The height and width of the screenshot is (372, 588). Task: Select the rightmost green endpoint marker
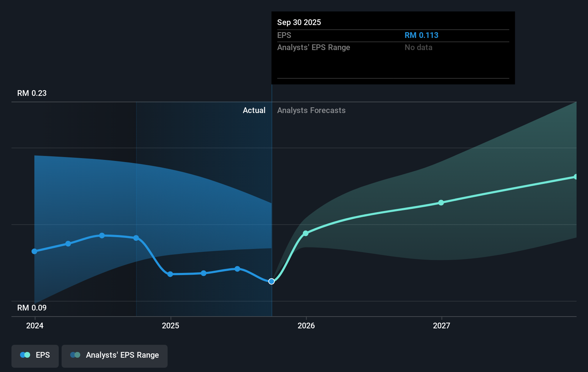pyautogui.click(x=576, y=176)
